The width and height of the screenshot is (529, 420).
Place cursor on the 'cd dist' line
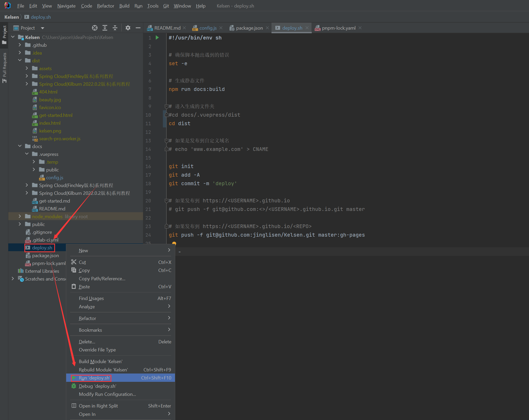[179, 123]
